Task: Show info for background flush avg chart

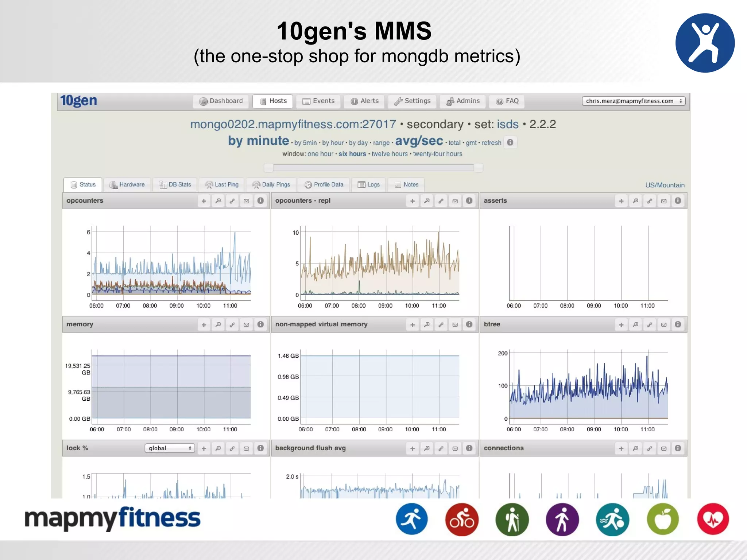Action: [x=469, y=448]
